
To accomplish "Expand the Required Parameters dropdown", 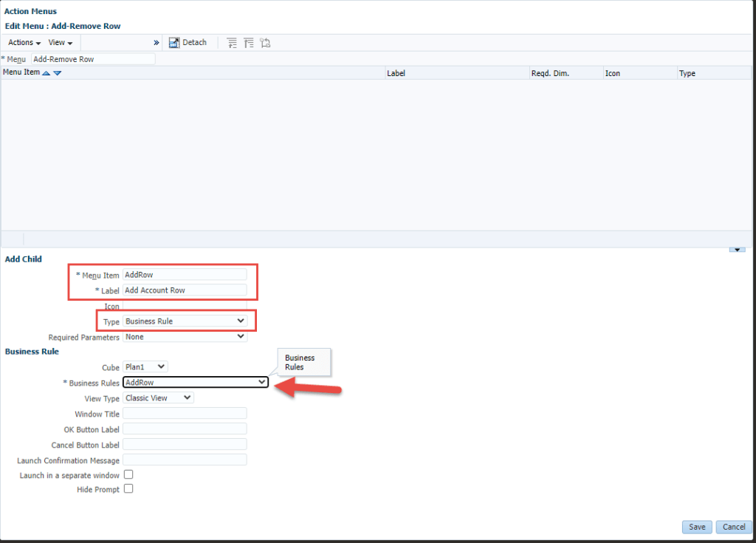I will (185, 337).
